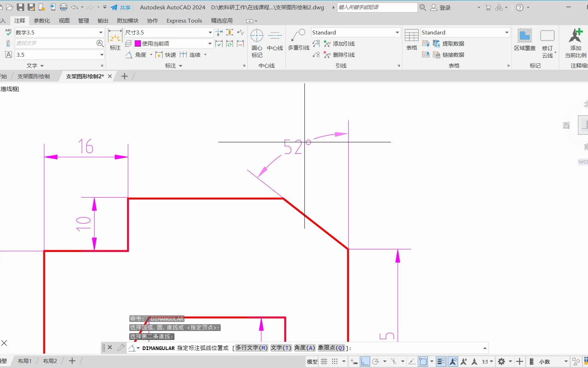Click the Multileader 多重引线 tool

pyautogui.click(x=299, y=40)
